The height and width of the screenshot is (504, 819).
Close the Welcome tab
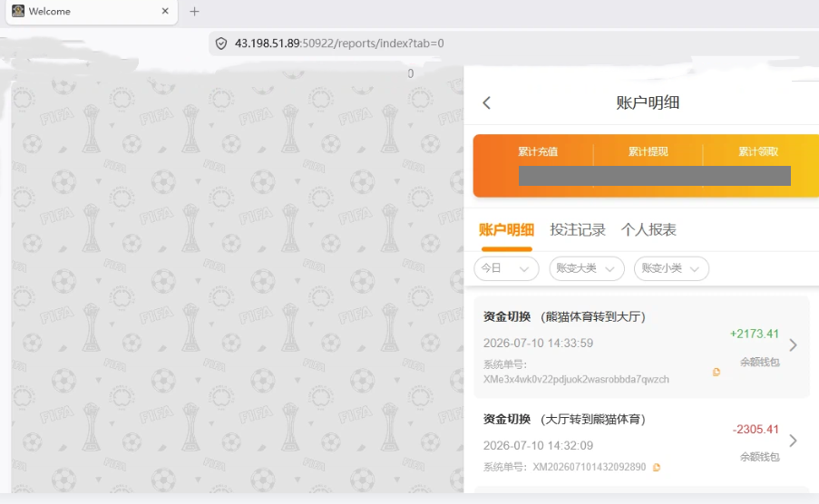tap(165, 11)
